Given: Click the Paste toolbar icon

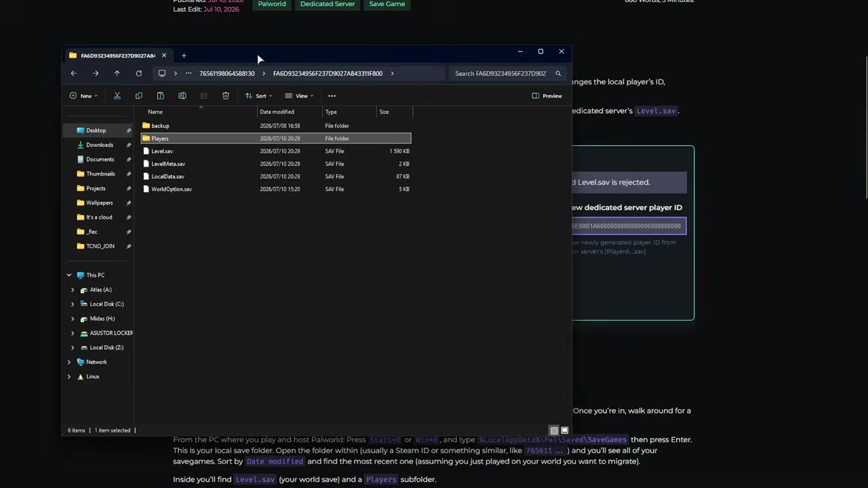Looking at the screenshot, I should (x=160, y=96).
